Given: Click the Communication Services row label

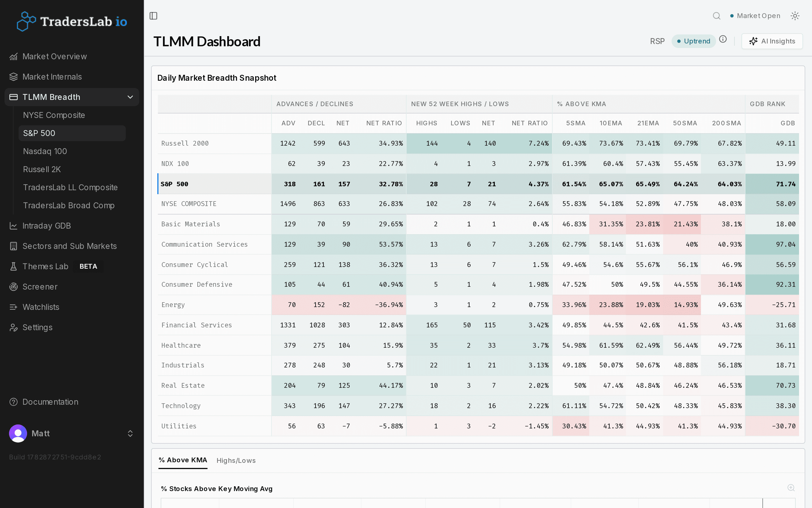Looking at the screenshot, I should (204, 244).
